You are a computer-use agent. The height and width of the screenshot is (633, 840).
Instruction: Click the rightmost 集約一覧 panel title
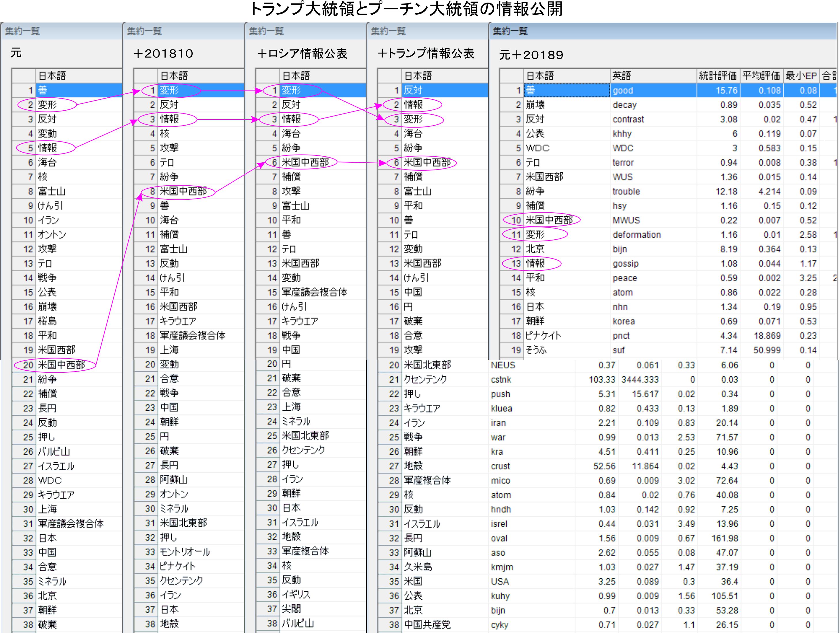tap(510, 31)
